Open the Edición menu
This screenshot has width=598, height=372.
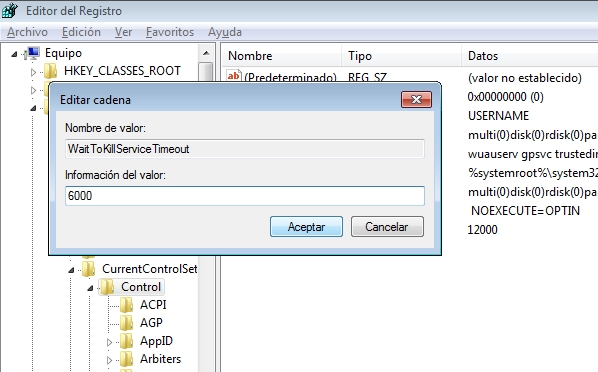(81, 32)
